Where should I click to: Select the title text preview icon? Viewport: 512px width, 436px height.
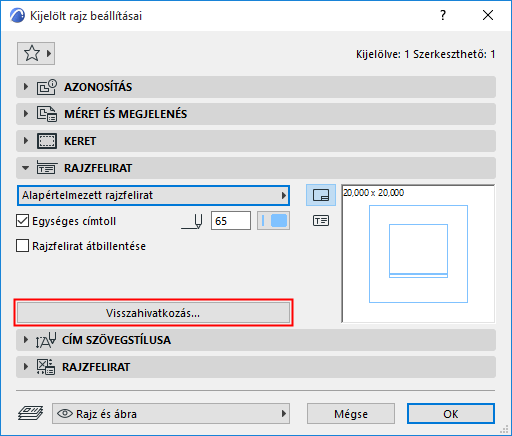point(321,221)
